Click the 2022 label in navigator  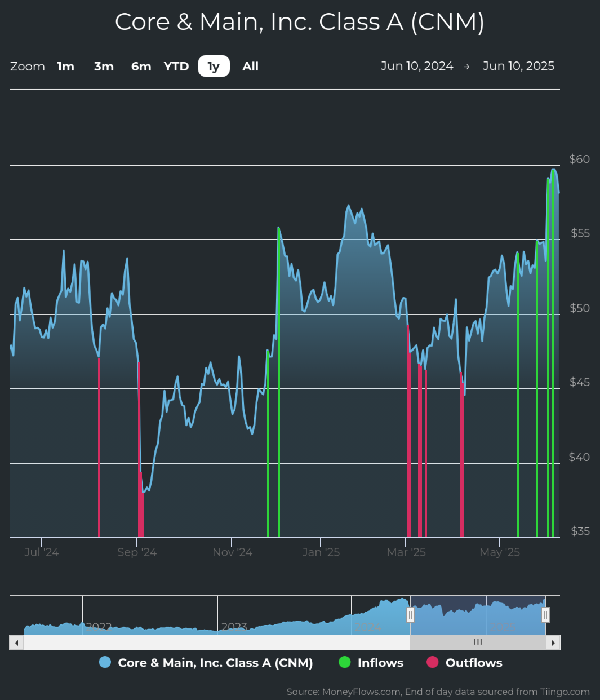click(x=99, y=627)
